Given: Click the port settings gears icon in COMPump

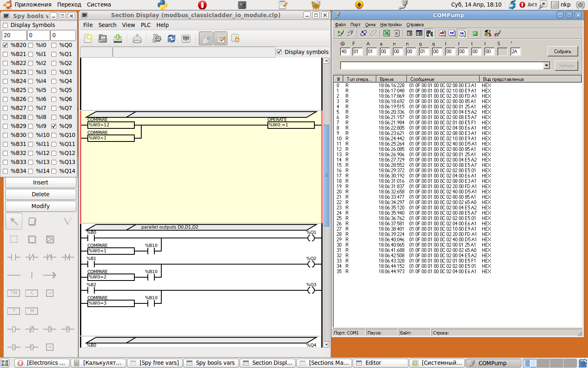Looking at the screenshot, I should point(429,33).
